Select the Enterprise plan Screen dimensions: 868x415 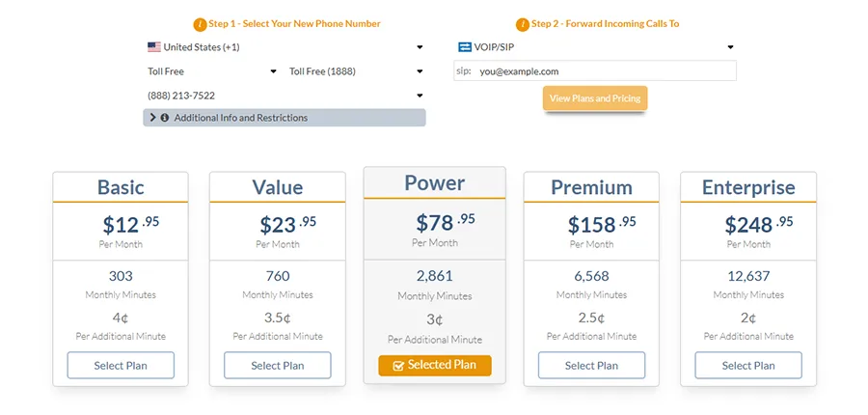click(x=748, y=366)
